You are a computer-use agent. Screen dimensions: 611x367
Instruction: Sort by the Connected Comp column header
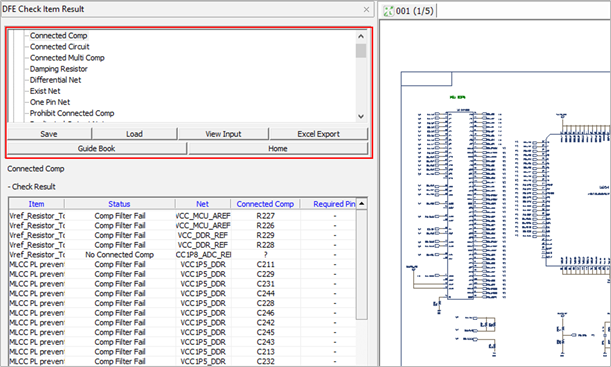click(265, 204)
